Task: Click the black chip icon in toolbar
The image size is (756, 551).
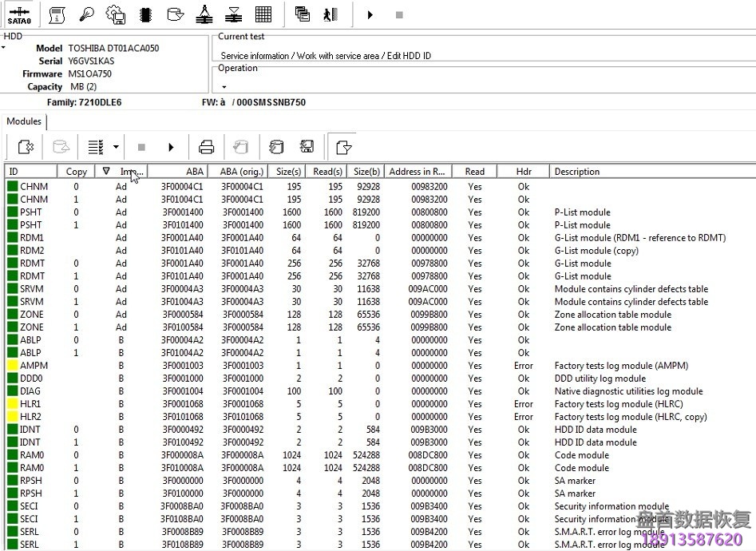Action: coord(145,14)
